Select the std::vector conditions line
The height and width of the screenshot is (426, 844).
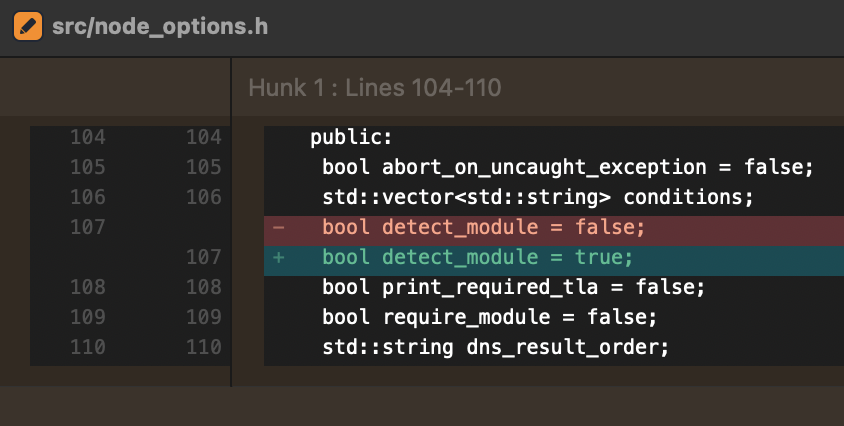[536, 198]
